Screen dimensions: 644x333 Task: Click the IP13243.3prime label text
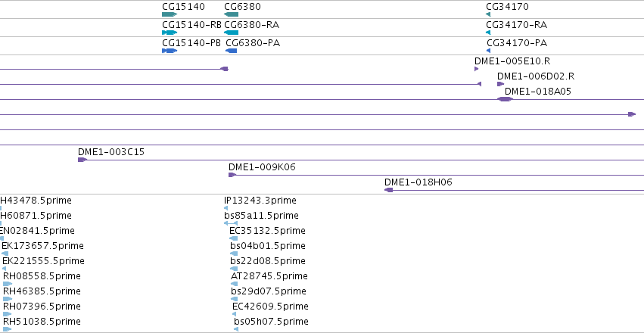click(260, 201)
